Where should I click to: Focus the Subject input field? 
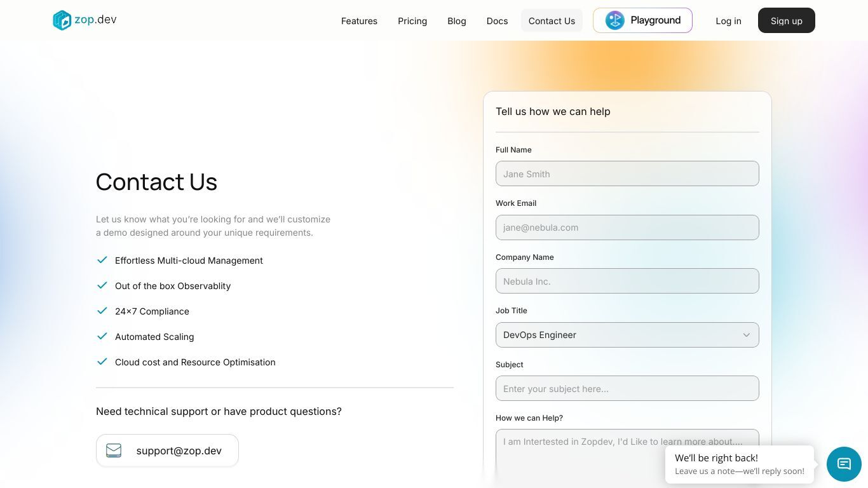pyautogui.click(x=627, y=388)
